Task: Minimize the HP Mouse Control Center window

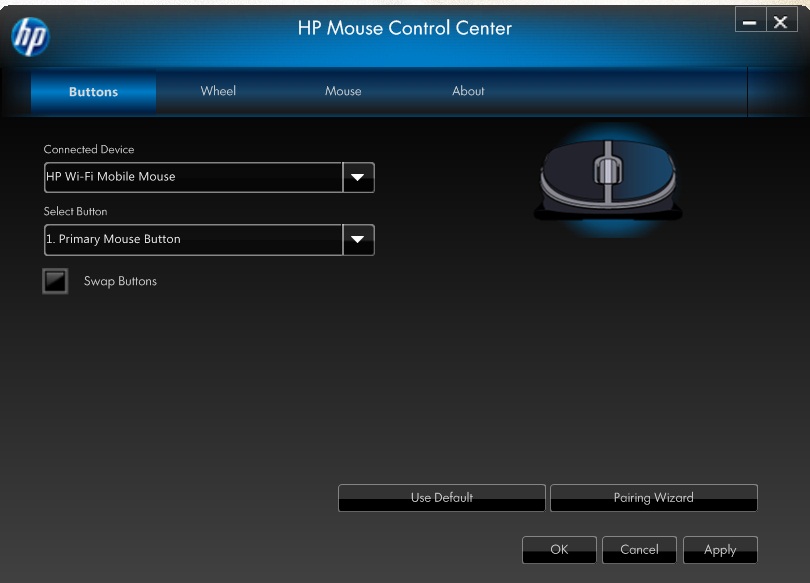Action: coord(750,21)
